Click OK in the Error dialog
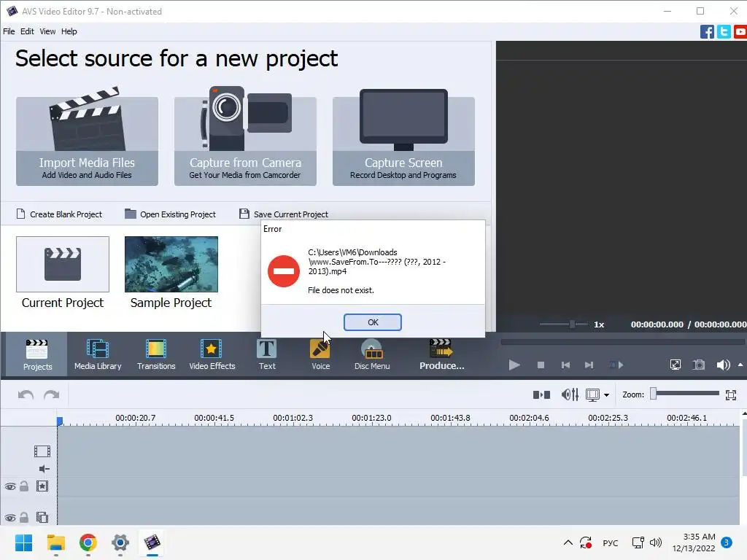 point(373,322)
